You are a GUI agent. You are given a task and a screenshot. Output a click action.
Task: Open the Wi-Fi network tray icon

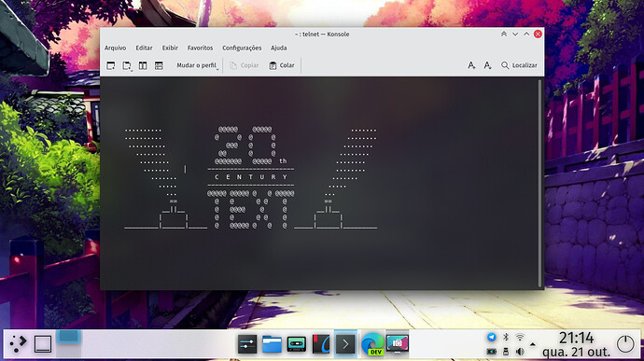520,337
